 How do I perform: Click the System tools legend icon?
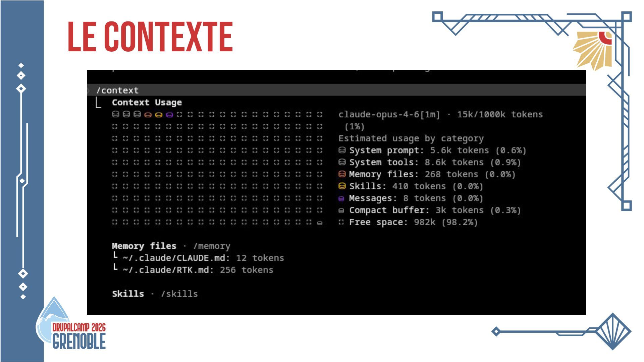click(x=342, y=162)
